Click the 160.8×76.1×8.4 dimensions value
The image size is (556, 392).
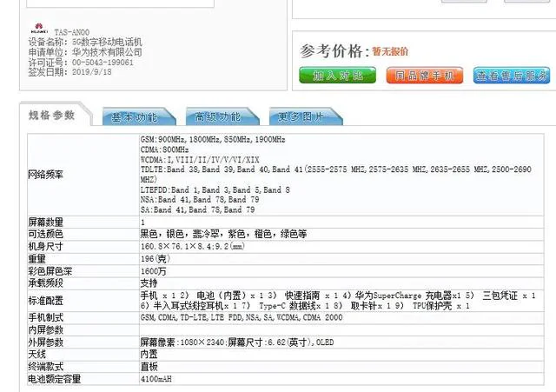(193, 246)
